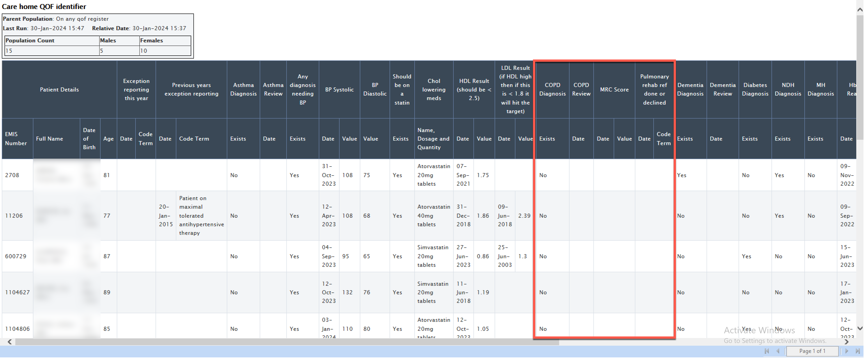Click vertical scrollbar up arrow
The height and width of the screenshot is (361, 868).
coord(860,10)
